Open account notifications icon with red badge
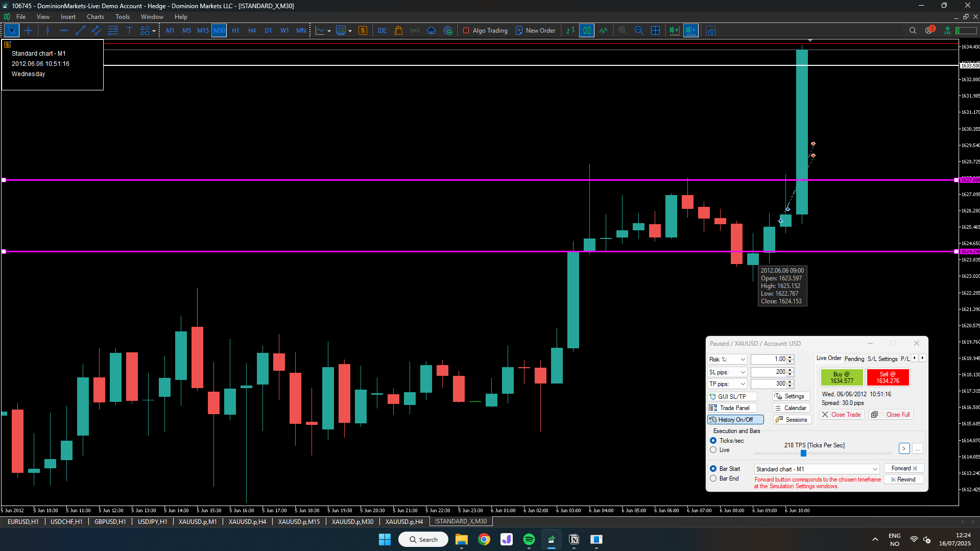This screenshot has width=980, height=551. pyautogui.click(x=929, y=30)
